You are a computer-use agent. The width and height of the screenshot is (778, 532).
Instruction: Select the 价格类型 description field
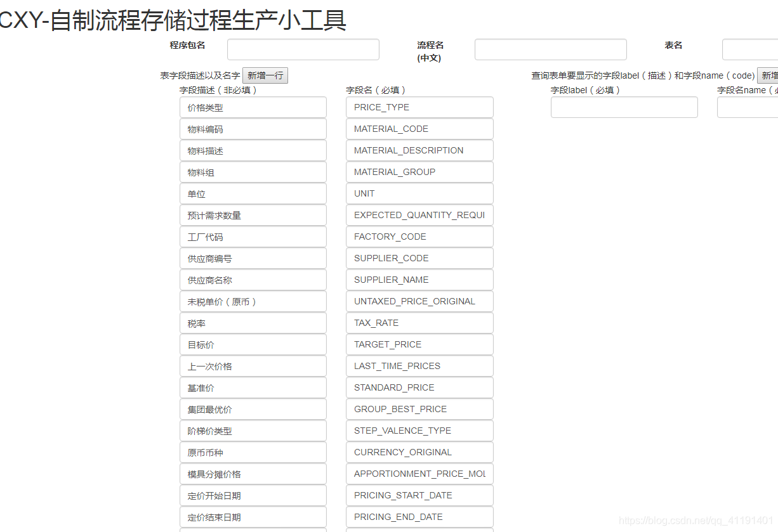pyautogui.click(x=253, y=107)
